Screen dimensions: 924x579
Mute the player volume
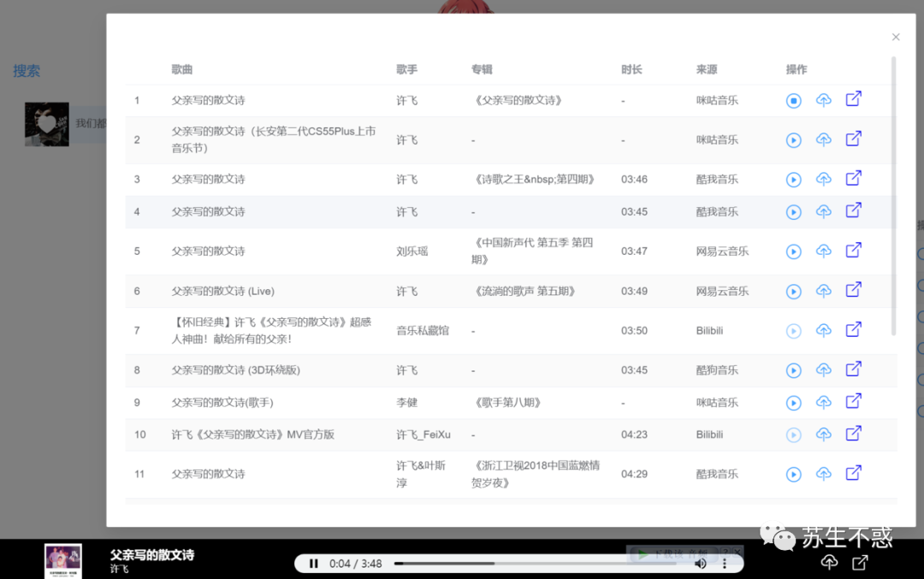coord(701,563)
